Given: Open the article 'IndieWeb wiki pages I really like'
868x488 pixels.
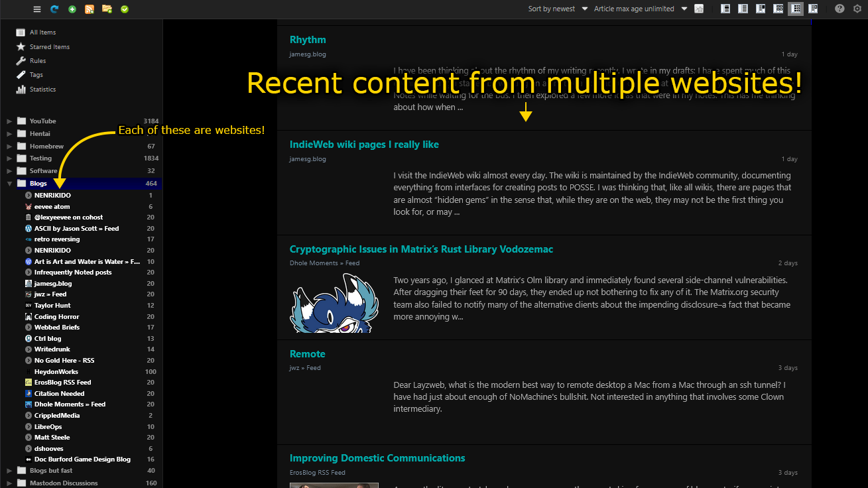Looking at the screenshot, I should click(x=364, y=145).
